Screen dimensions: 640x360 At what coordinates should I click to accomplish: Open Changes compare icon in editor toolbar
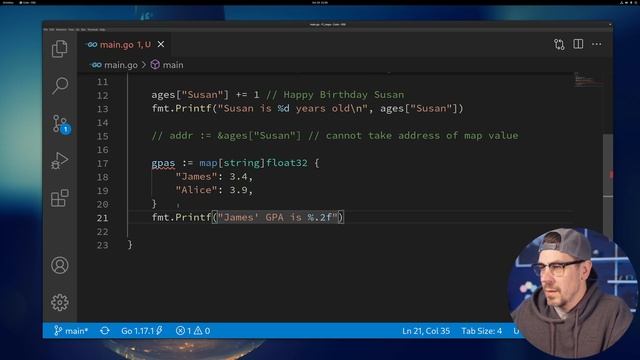559,44
